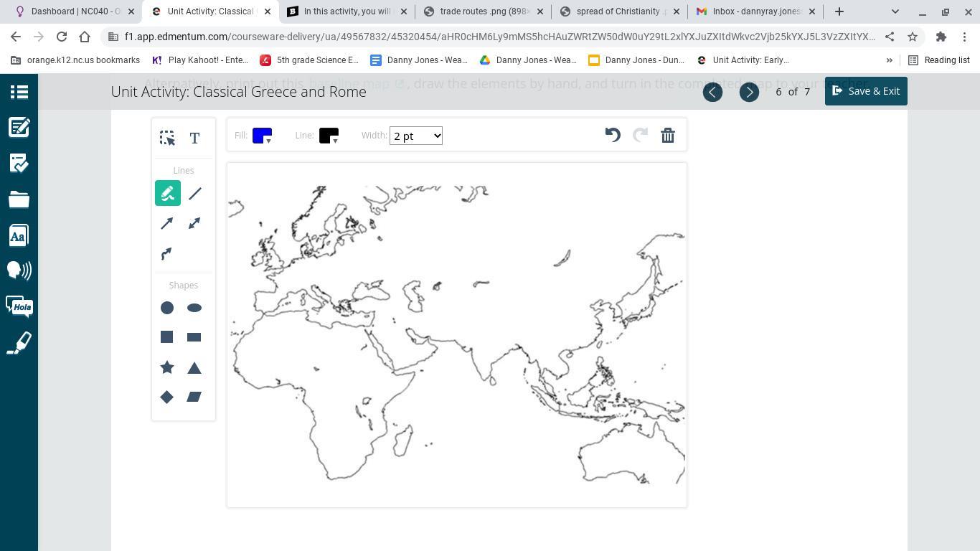Pick the single arrow line tool

click(166, 224)
